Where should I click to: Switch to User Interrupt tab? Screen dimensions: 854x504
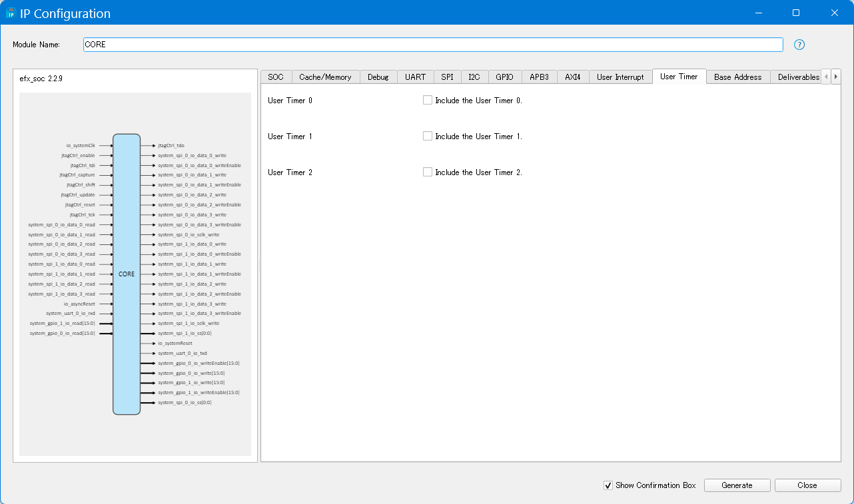(x=620, y=77)
